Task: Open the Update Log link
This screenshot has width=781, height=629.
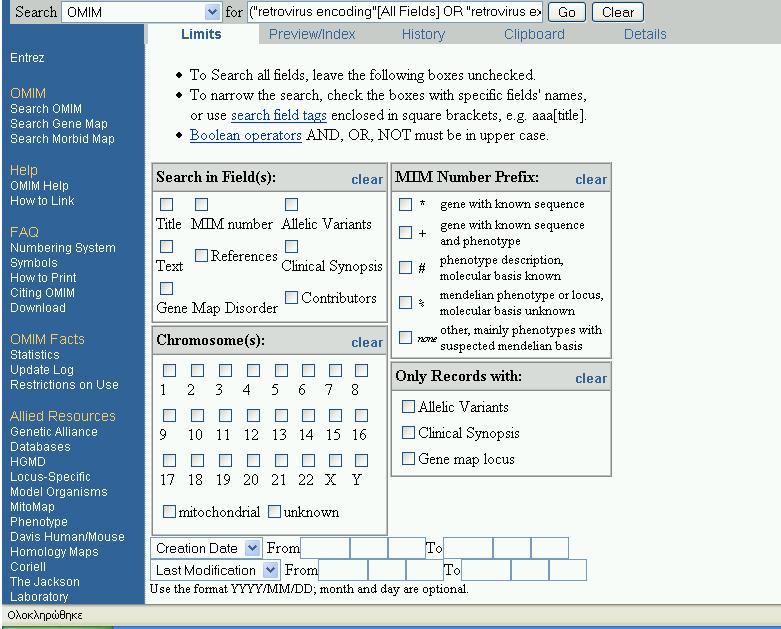Action: tap(42, 370)
